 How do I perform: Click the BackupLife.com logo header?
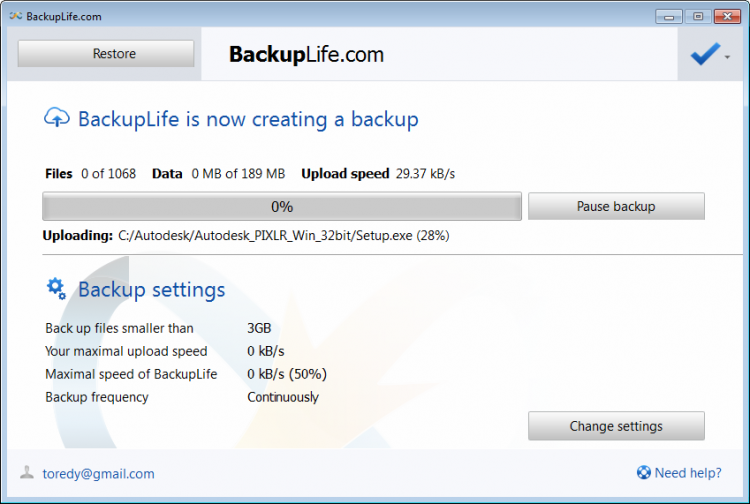(306, 55)
